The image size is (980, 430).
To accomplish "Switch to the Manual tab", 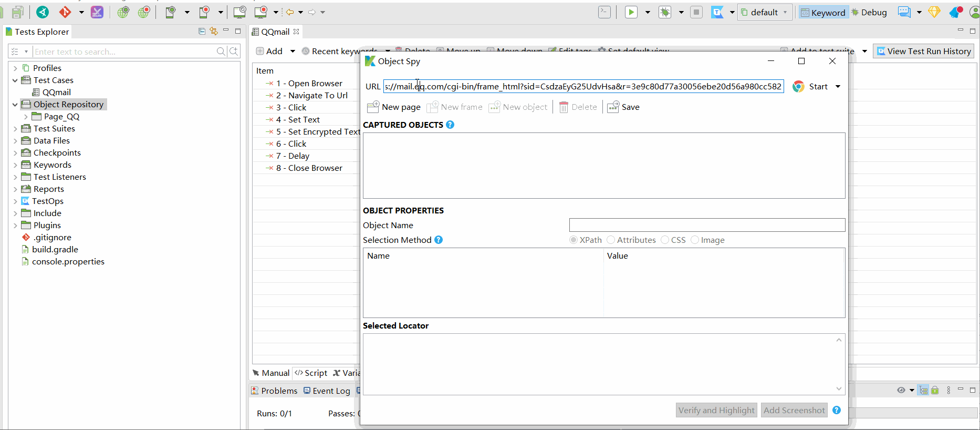I will 271,373.
